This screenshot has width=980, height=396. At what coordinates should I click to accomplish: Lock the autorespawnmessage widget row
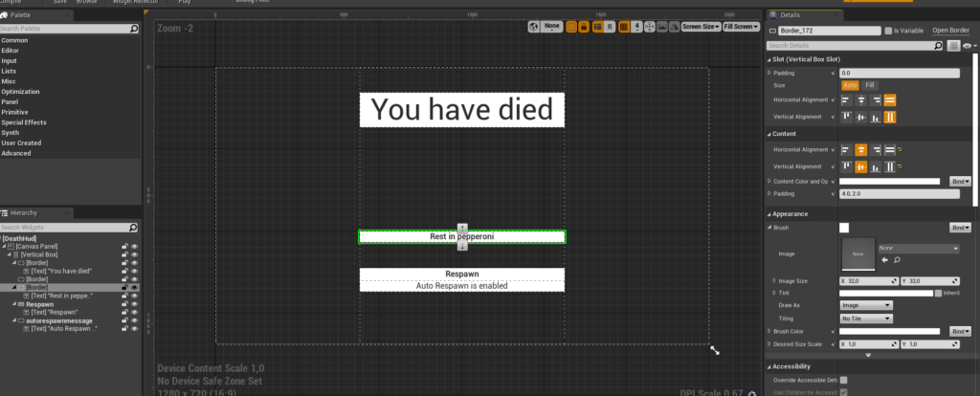[124, 320]
